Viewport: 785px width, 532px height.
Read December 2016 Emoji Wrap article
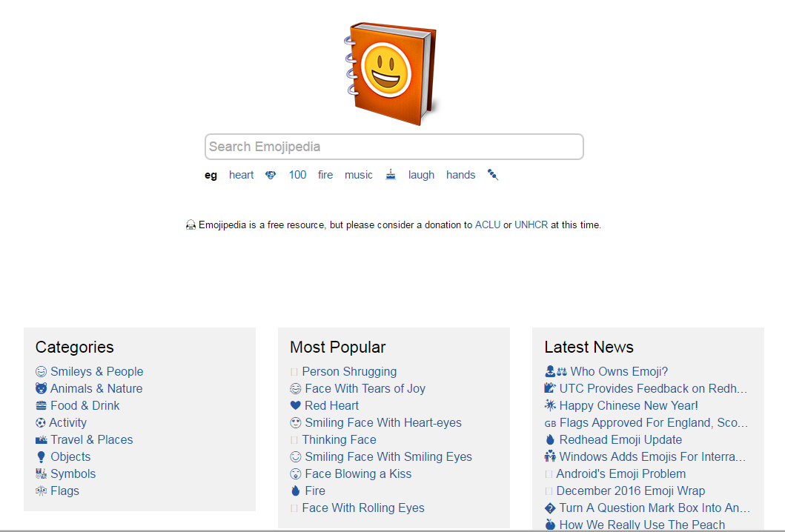[x=631, y=491]
